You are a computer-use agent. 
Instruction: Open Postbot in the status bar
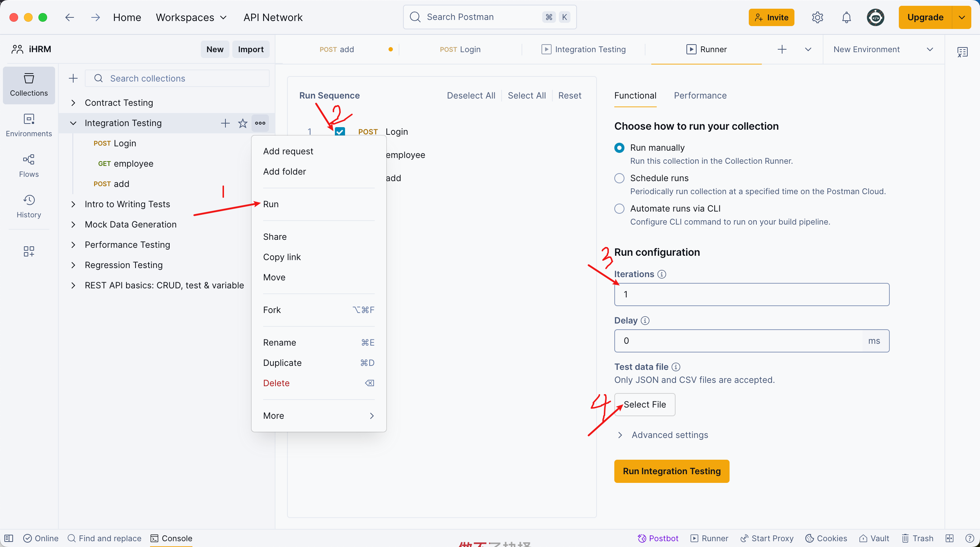click(658, 538)
